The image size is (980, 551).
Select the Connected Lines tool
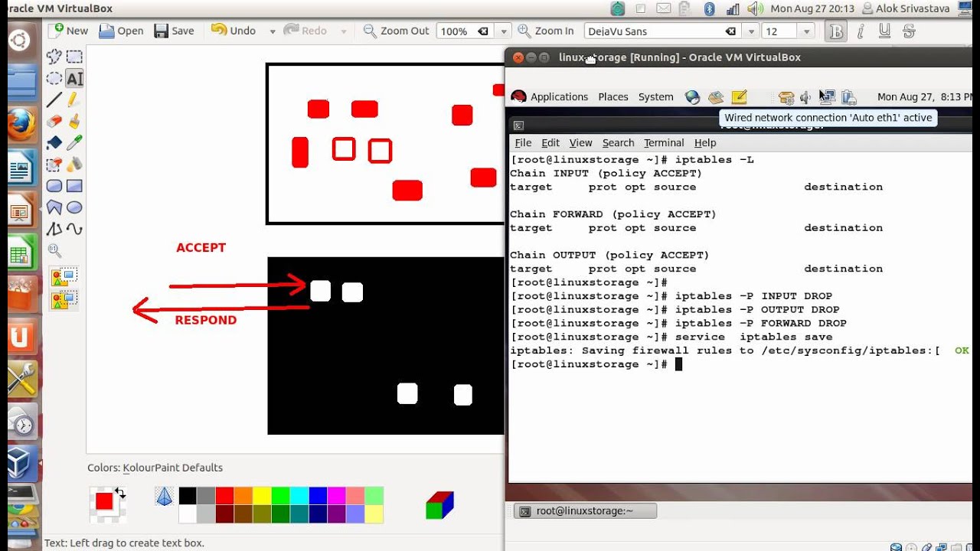pyautogui.click(x=54, y=228)
